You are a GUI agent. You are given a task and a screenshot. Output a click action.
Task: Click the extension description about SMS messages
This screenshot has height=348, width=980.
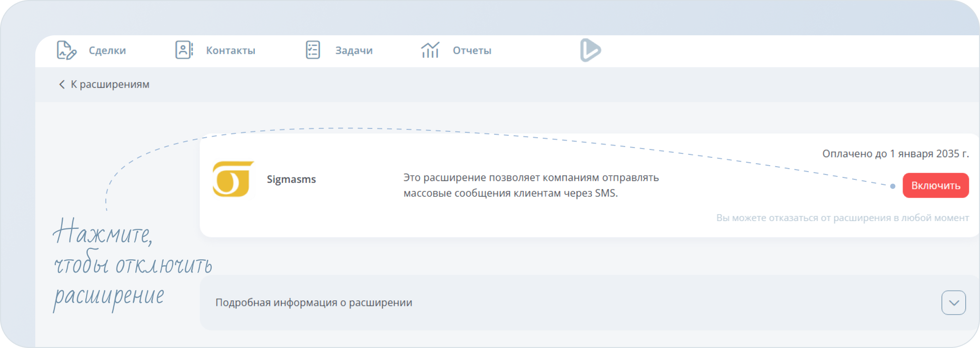coord(531,185)
